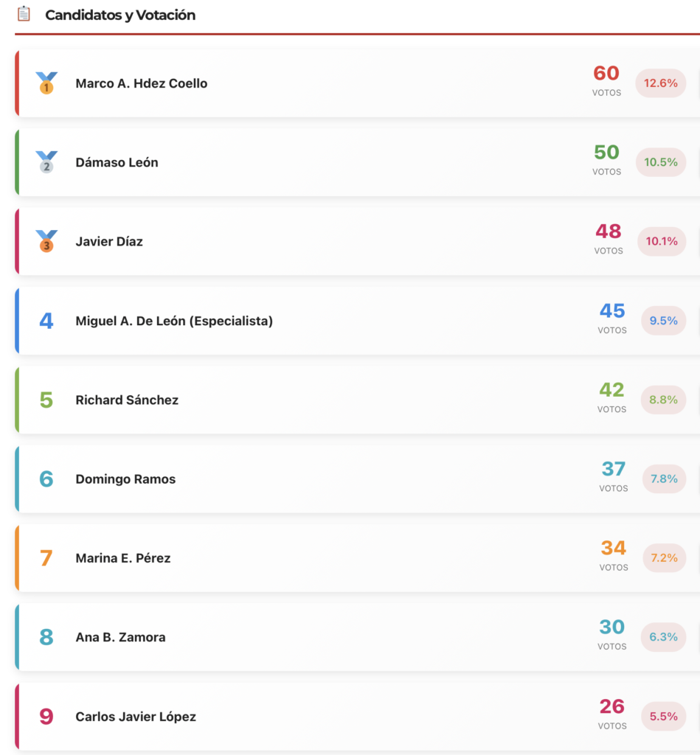Click rank number 9 beside Carlos Javier López
The height and width of the screenshot is (755, 700).
pos(46,717)
